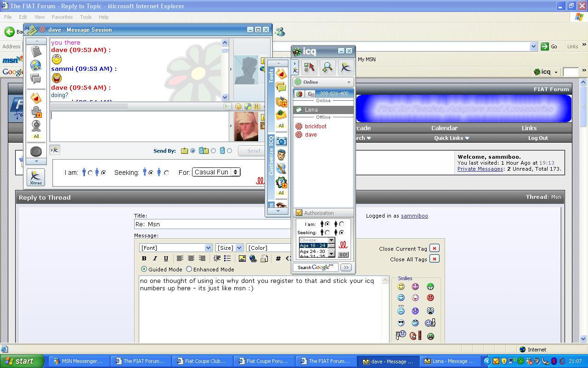Open the ICQ Online status dropdown
The image size is (588, 368).
pos(324,82)
